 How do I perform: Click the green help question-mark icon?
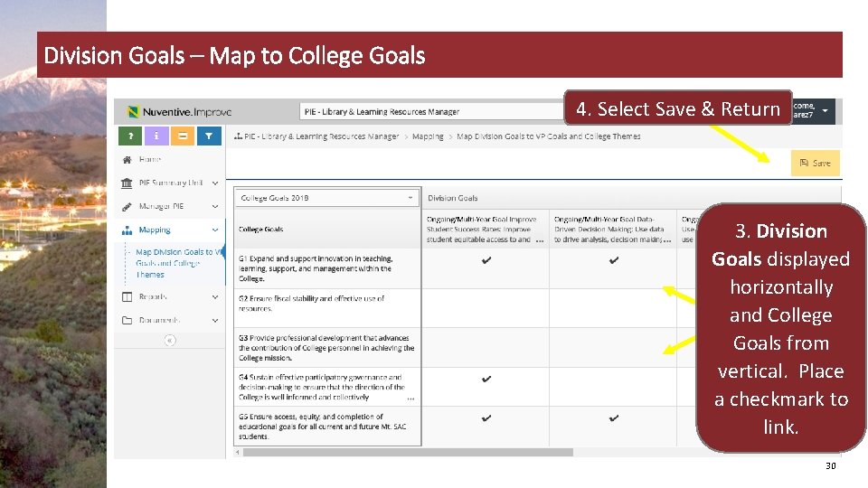point(130,136)
